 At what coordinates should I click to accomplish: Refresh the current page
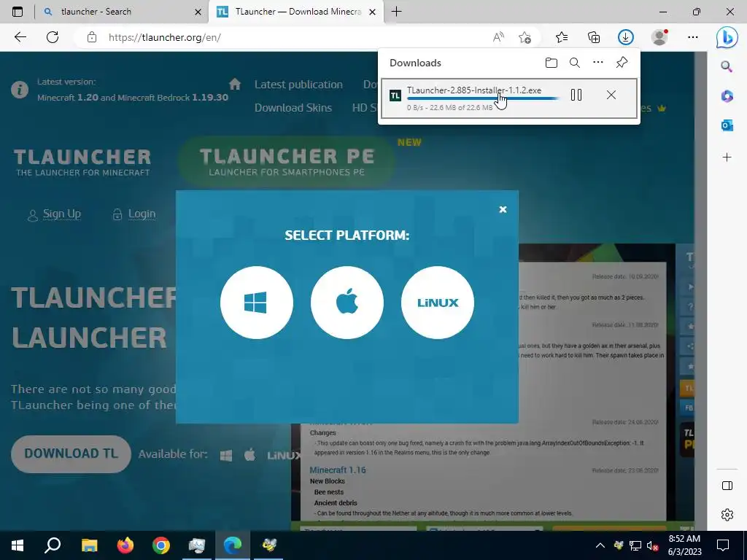(x=53, y=37)
